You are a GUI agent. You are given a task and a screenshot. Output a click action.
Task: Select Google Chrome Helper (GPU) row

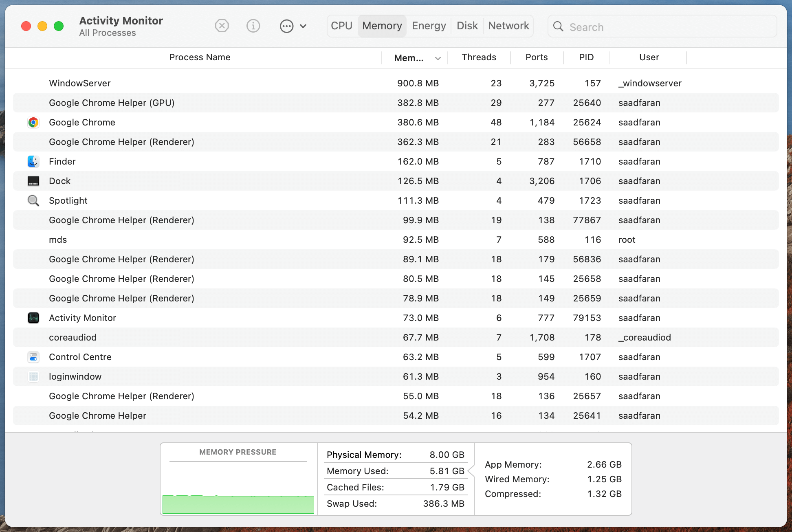coord(396,103)
